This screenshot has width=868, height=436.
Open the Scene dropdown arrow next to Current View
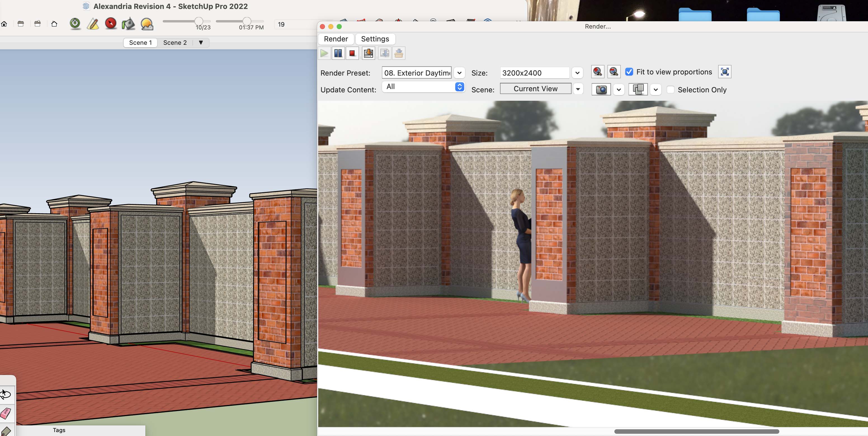click(x=578, y=89)
